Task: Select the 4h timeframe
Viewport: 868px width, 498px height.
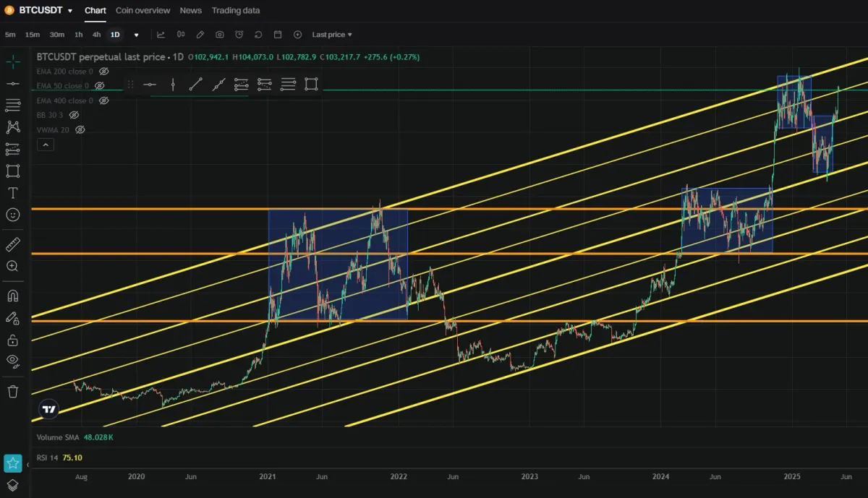Action: coord(96,35)
